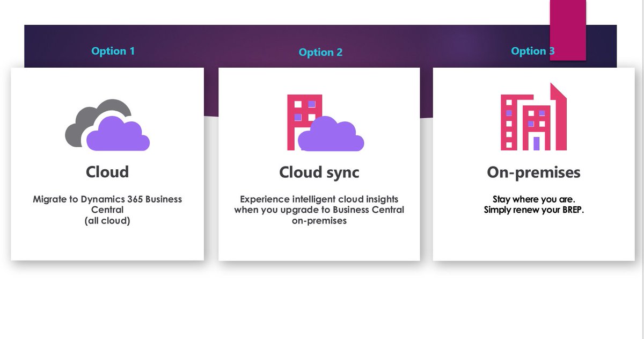644x339 pixels.
Task: Select the Option 2 header
Action: click(x=320, y=52)
